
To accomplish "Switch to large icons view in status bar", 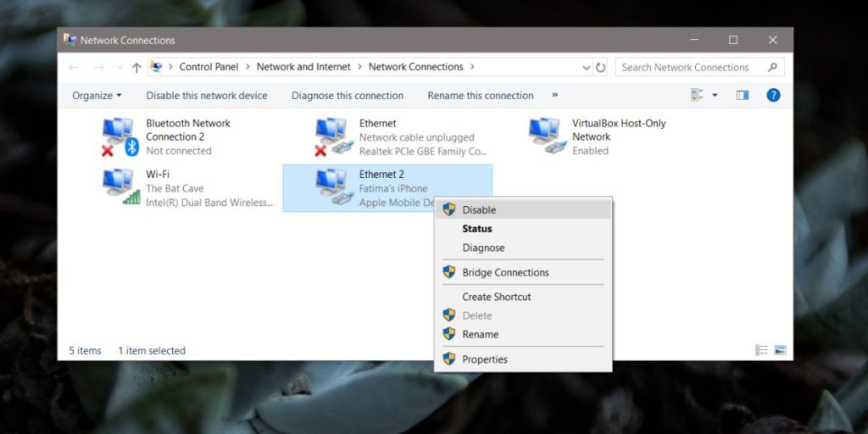I will coord(780,350).
